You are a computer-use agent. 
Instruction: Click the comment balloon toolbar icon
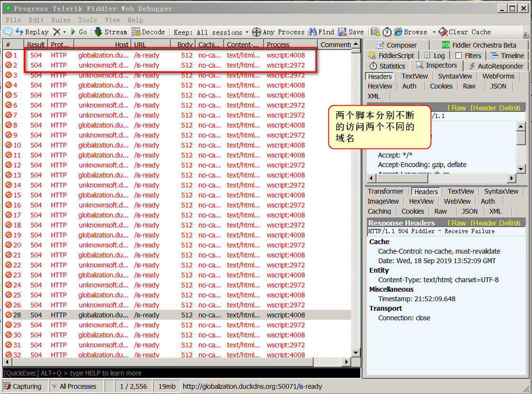pyautogui.click(x=8, y=31)
